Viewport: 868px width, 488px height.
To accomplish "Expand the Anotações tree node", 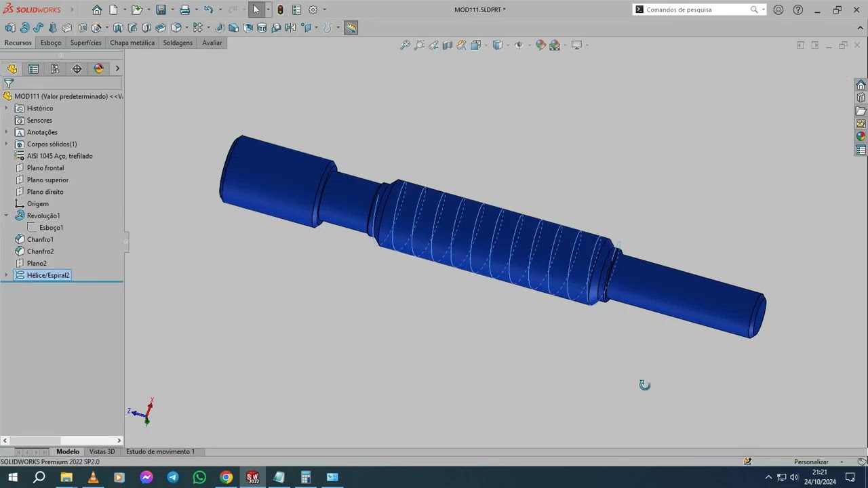I will tap(7, 132).
